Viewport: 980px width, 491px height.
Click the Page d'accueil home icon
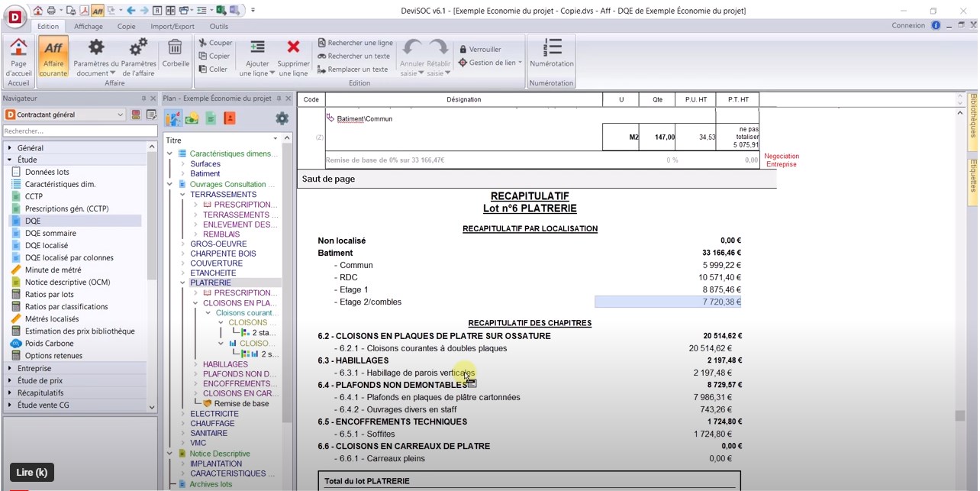coord(18,48)
